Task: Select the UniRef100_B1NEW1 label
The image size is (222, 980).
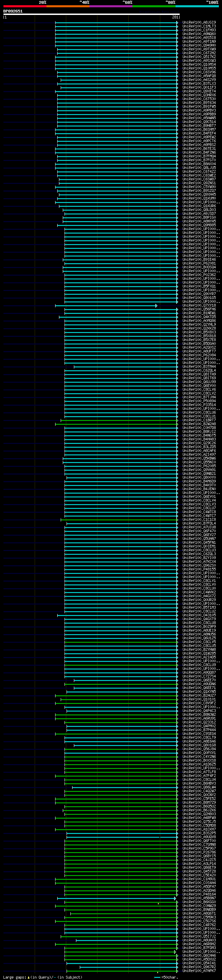Action: pos(199,313)
